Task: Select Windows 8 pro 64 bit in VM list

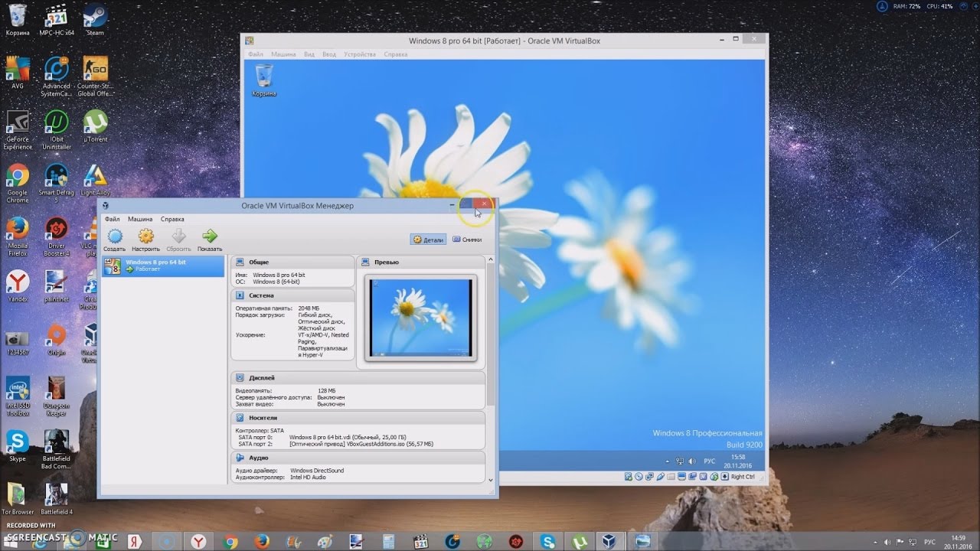Action: pyautogui.click(x=163, y=266)
